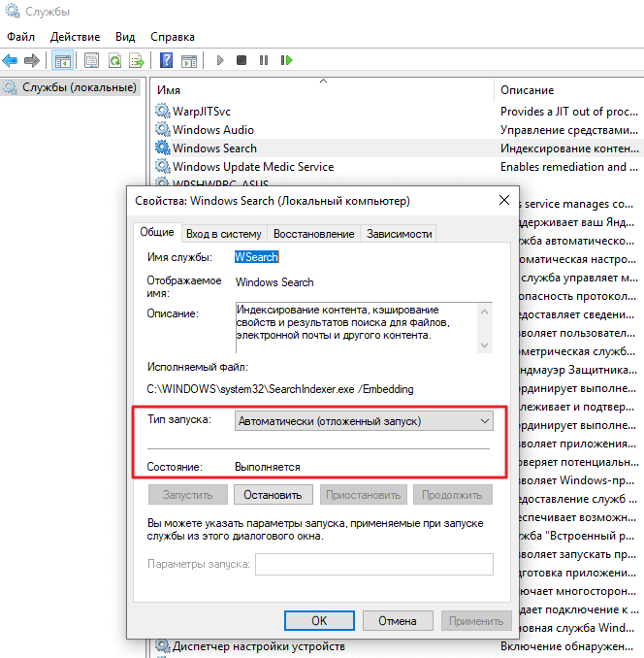Click the Службы (локальные) tree icon
This screenshot has width=644, height=658.
(x=10, y=87)
